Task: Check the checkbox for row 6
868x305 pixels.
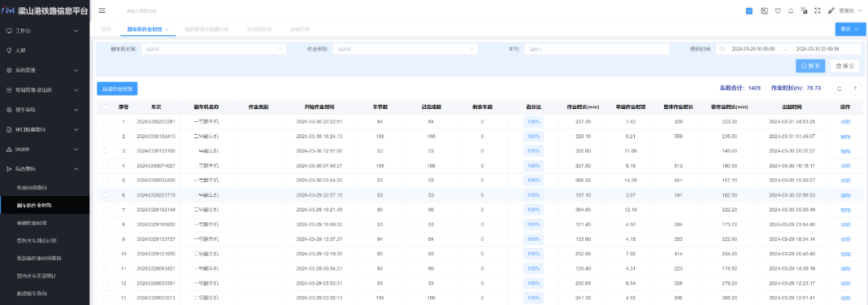Action: click(105, 195)
